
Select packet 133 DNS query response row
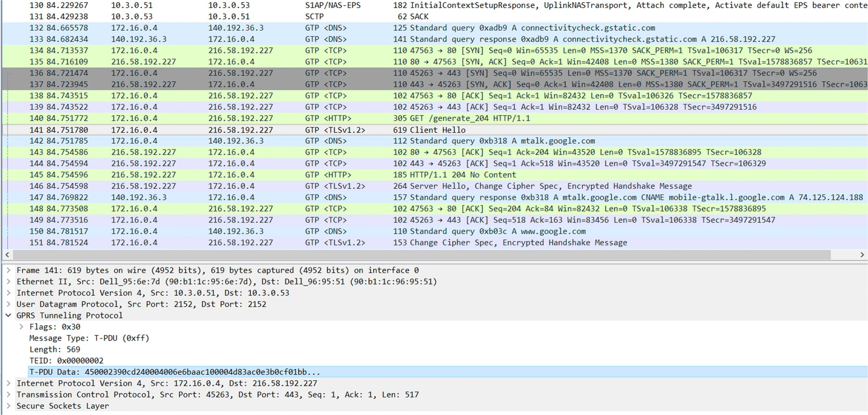[x=435, y=39]
